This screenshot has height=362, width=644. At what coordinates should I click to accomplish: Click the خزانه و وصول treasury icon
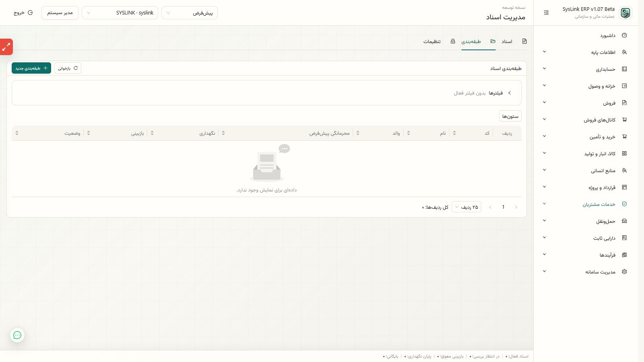point(624,86)
